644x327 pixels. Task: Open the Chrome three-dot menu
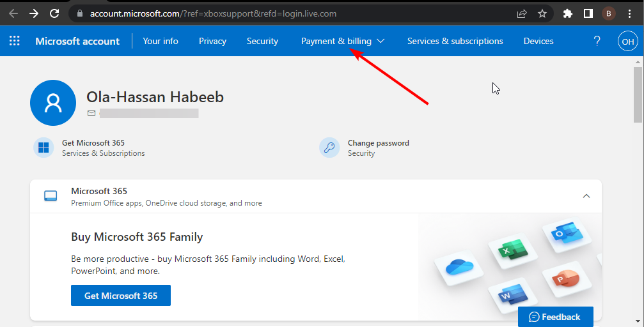[630, 13]
